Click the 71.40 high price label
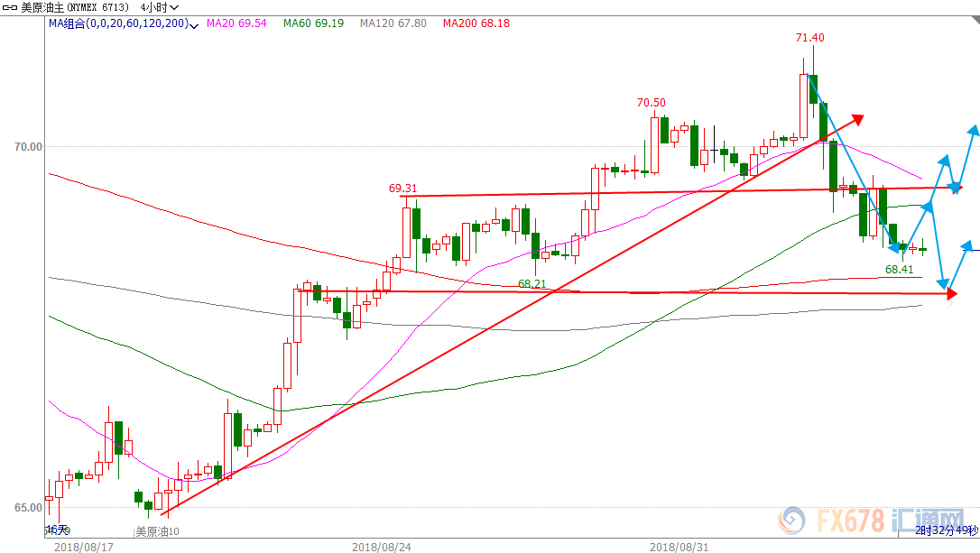980x553 pixels. [809, 38]
